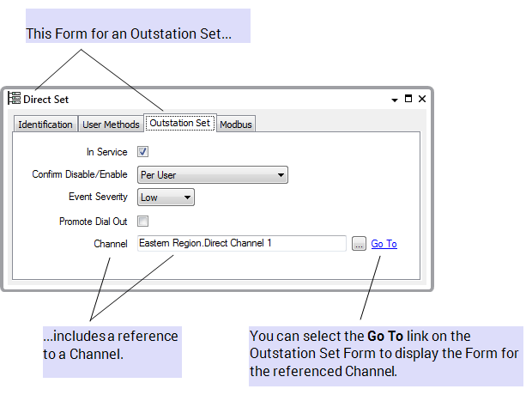Open the window position dropdown arrow in title bar

(x=394, y=99)
